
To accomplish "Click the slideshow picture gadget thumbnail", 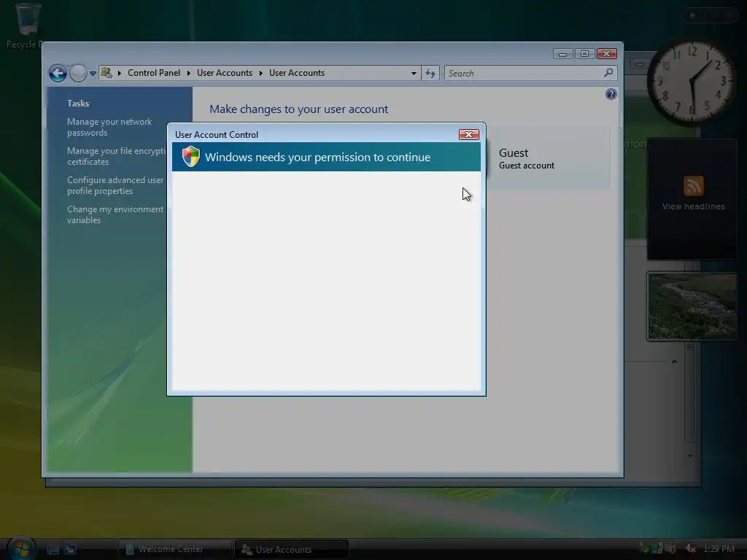I will (692, 306).
